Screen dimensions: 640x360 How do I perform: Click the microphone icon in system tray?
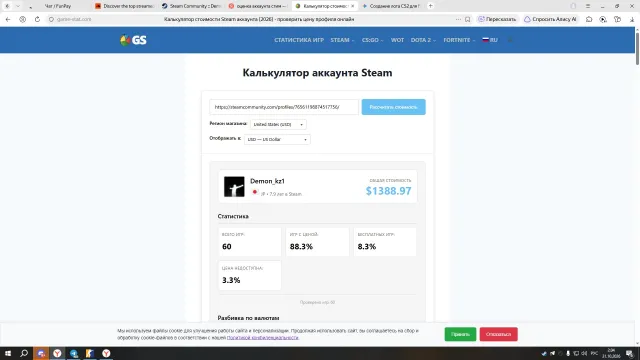[568, 353]
